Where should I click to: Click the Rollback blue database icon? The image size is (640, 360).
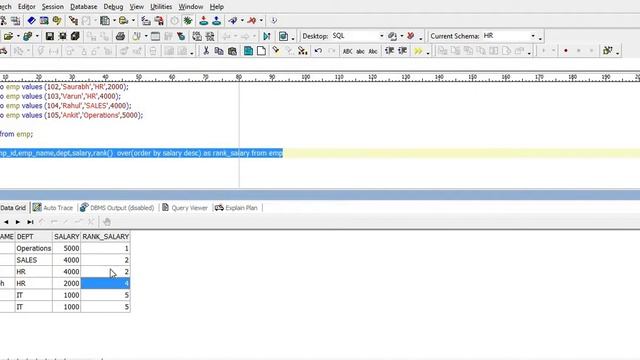point(216,20)
